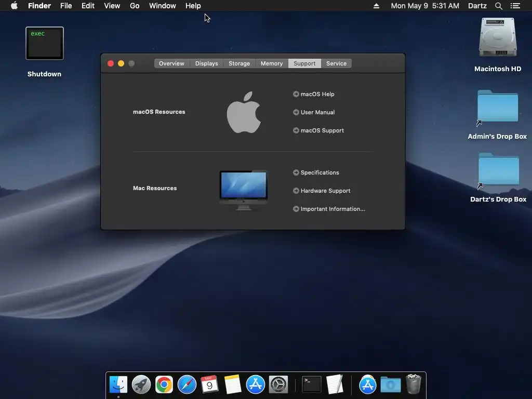
Task: Select the Admin's Drop Box folder
Action: point(498,107)
